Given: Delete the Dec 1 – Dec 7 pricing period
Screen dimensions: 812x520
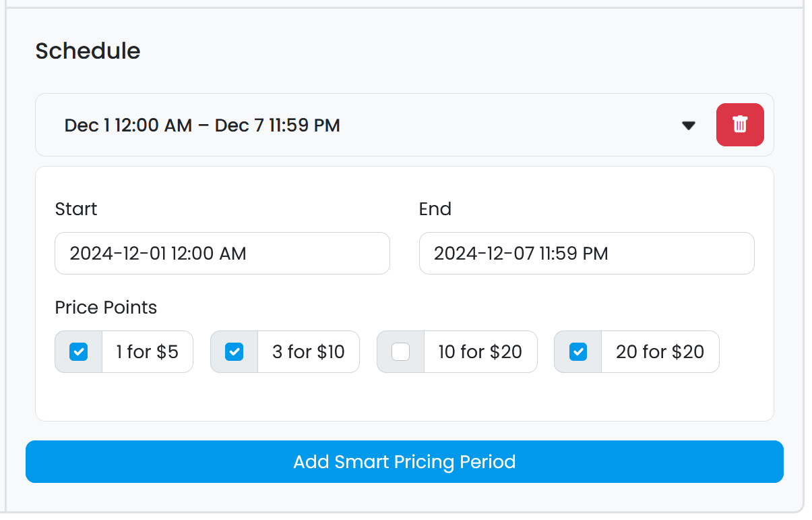Looking at the screenshot, I should coord(739,125).
